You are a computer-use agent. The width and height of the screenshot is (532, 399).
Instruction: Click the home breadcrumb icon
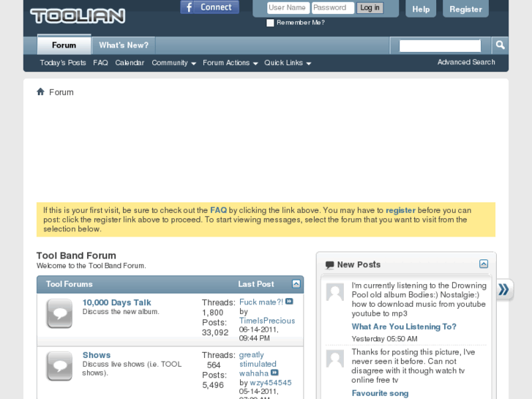point(41,92)
